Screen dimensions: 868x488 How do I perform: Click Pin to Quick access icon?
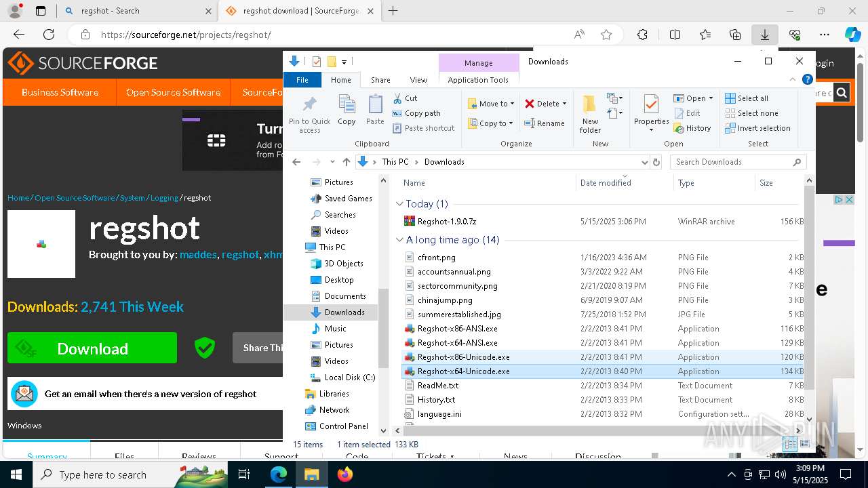pos(309,113)
